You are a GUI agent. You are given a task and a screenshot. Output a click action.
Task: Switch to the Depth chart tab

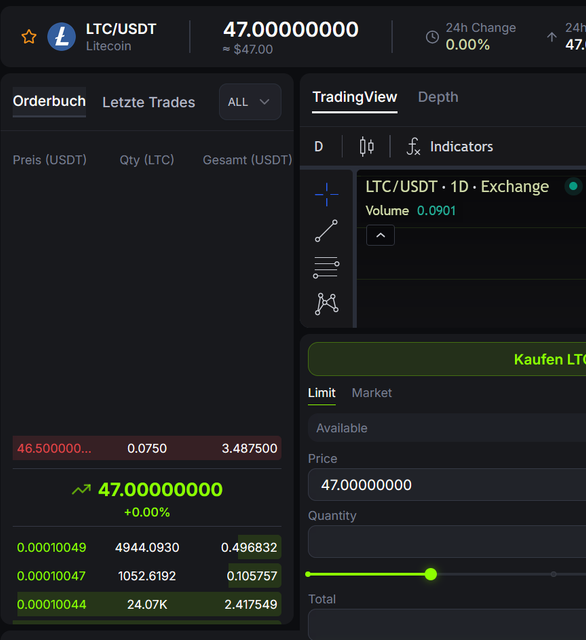[438, 97]
